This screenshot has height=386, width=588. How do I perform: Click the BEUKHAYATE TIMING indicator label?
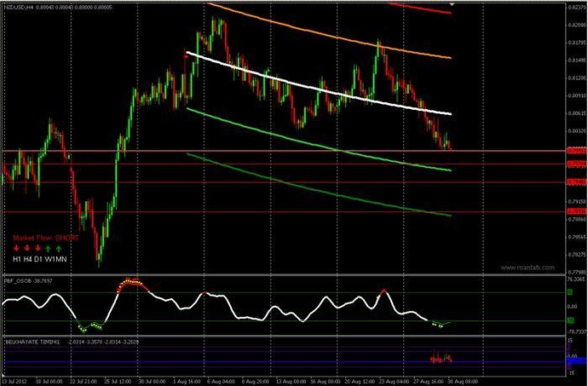click(32, 342)
